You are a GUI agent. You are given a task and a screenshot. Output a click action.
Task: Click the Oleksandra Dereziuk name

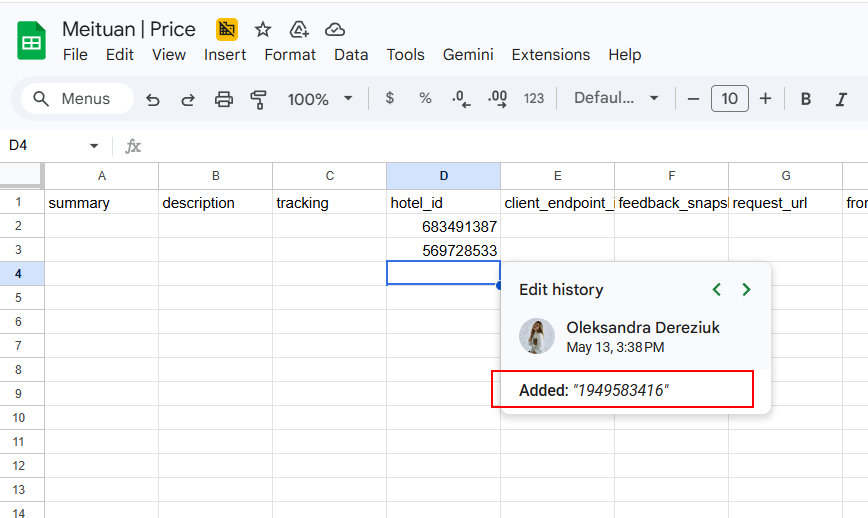pos(643,328)
